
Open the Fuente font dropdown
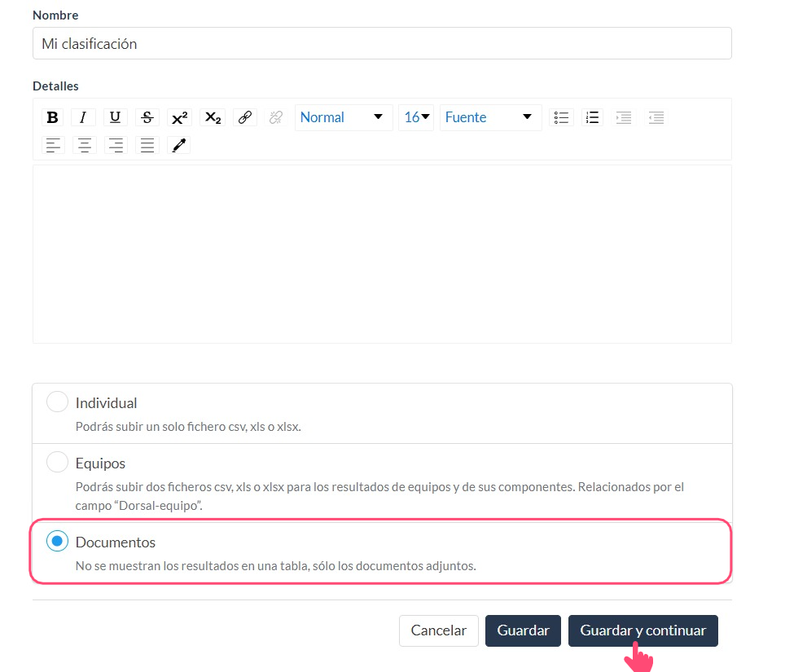pyautogui.click(x=490, y=117)
